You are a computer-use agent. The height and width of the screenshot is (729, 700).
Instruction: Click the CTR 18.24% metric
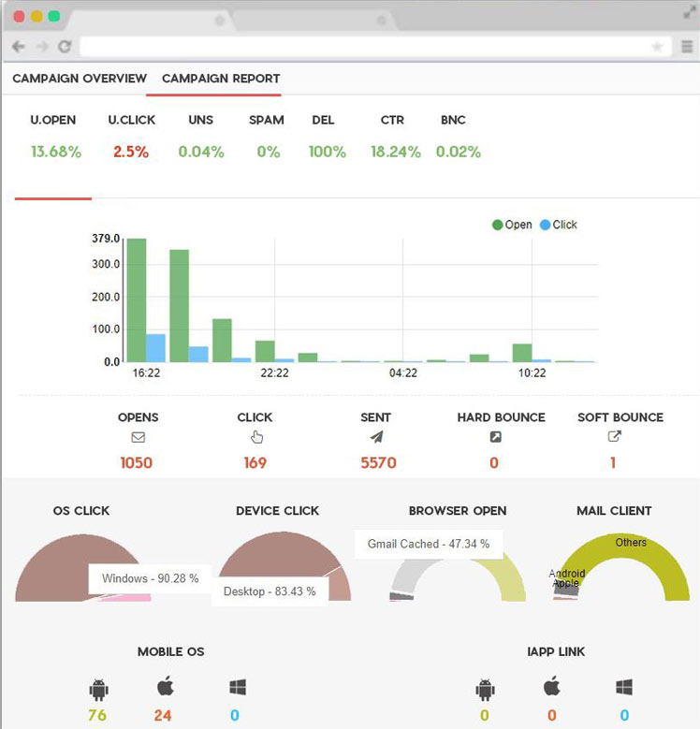(x=395, y=152)
